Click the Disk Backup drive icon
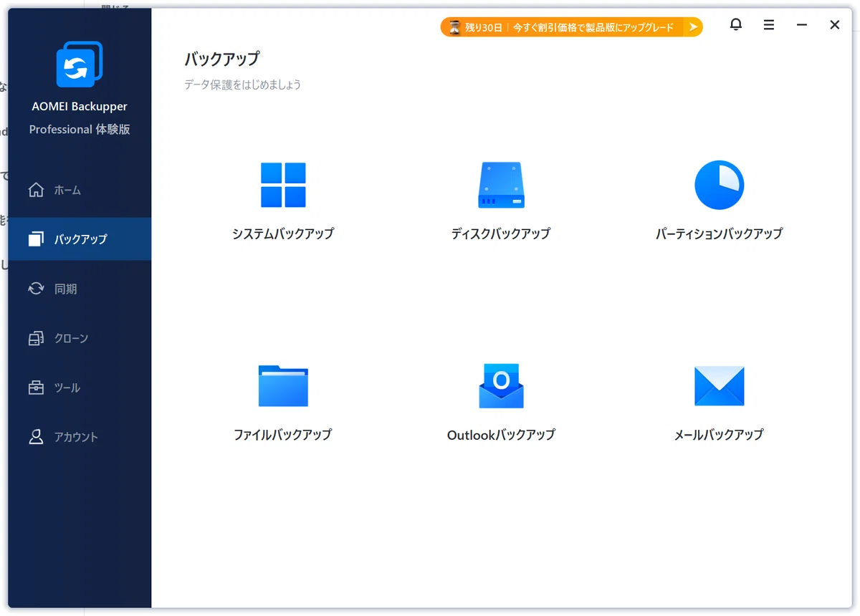 (501, 185)
